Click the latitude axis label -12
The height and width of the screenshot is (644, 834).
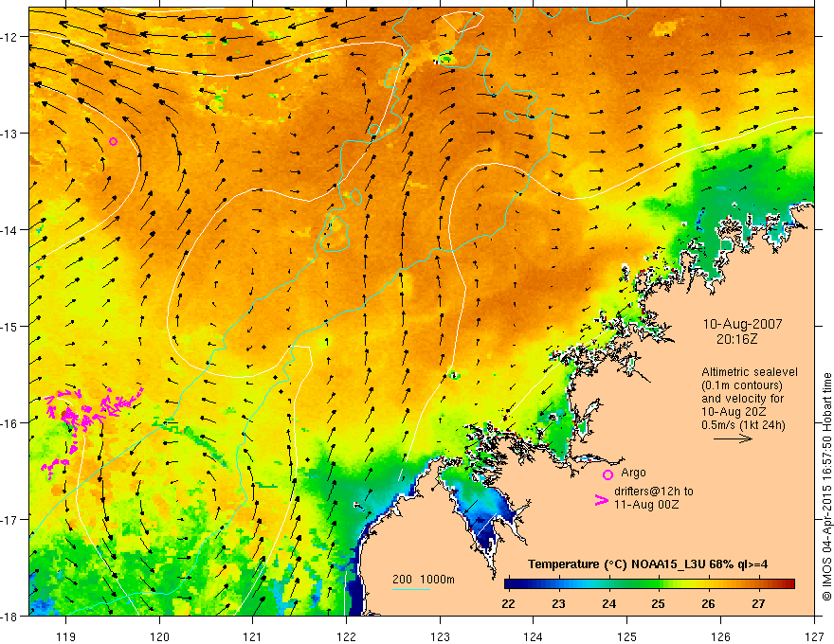10,37
